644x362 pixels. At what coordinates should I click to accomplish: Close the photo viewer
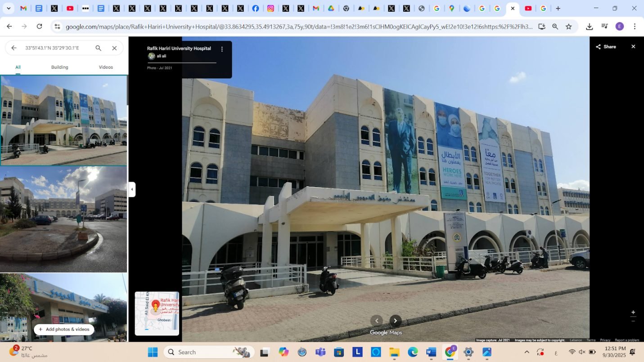tap(633, 47)
